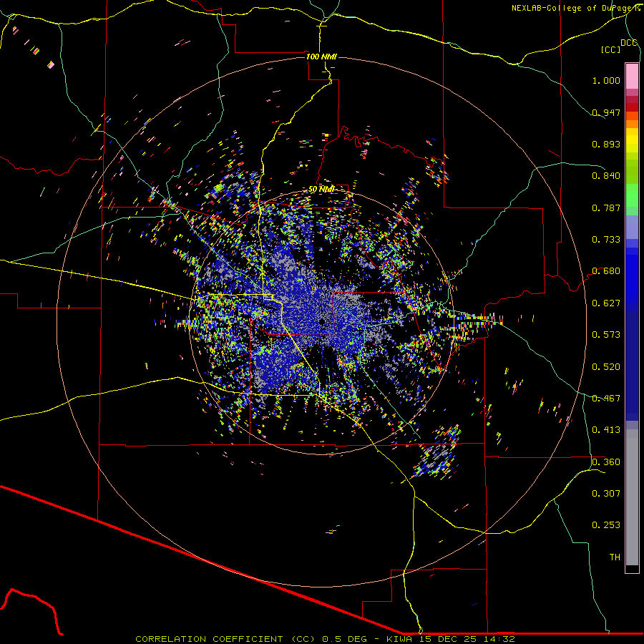Click the 0.360 scale value
This screenshot has height=644, width=644.
[x=606, y=462]
